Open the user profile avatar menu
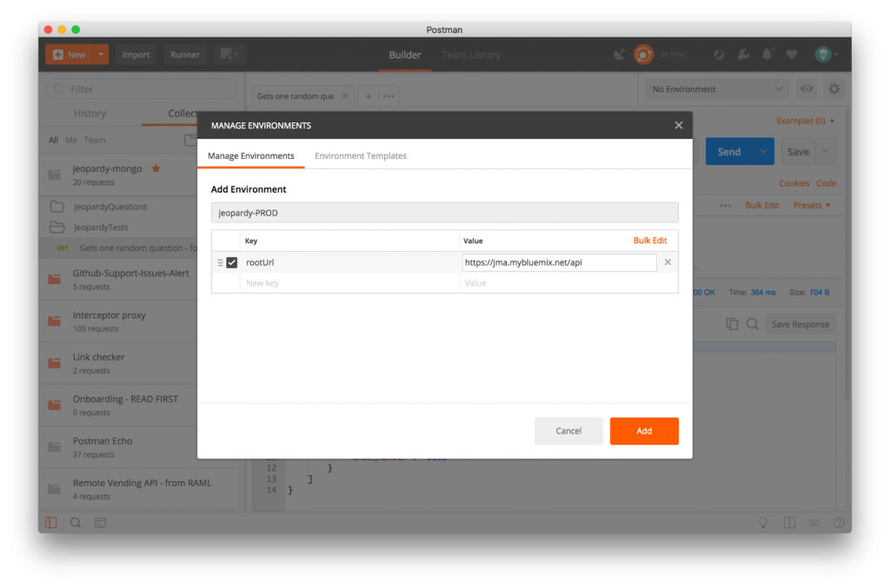This screenshot has width=890, height=588. pyautogui.click(x=826, y=55)
